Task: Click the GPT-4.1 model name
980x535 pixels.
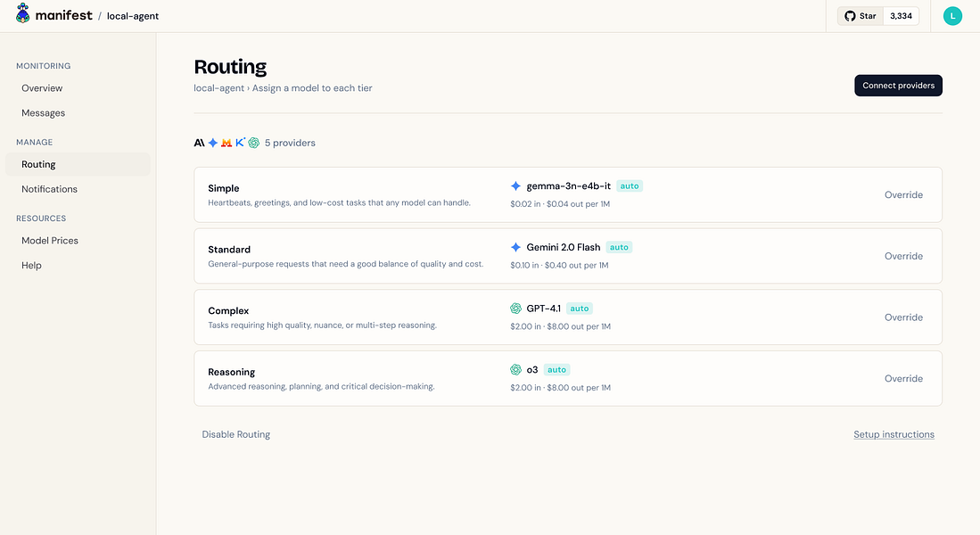Action: tap(544, 309)
